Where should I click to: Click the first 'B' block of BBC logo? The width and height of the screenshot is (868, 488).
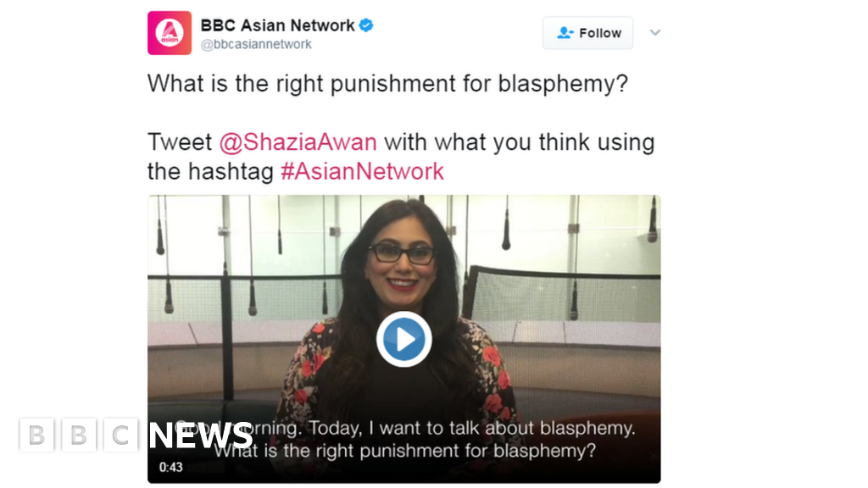pyautogui.click(x=36, y=435)
